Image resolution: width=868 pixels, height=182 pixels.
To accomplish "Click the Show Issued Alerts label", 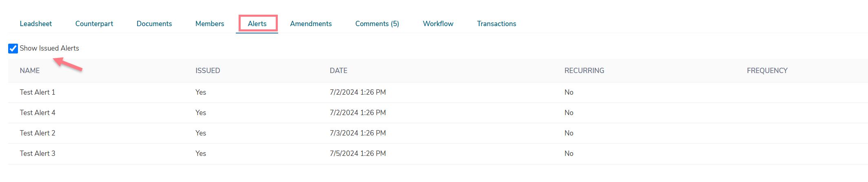I will 49,48.
